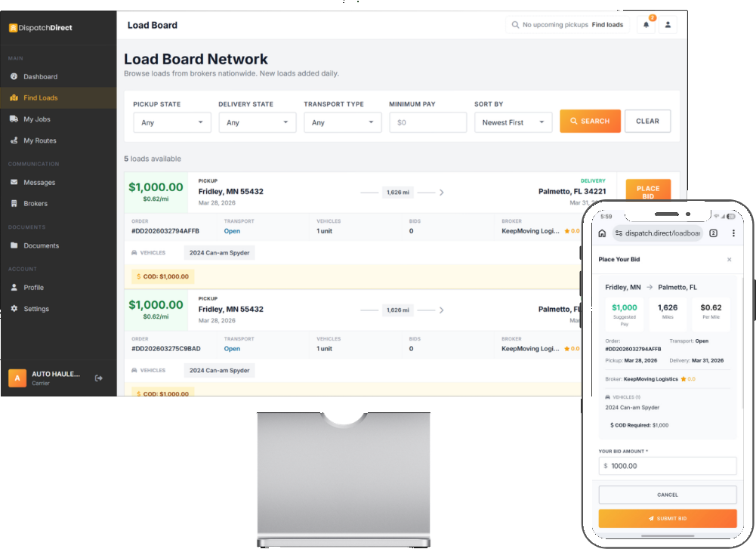Click CANCEL in the bid dialog
The width and height of the screenshot is (756, 549).
pos(668,495)
